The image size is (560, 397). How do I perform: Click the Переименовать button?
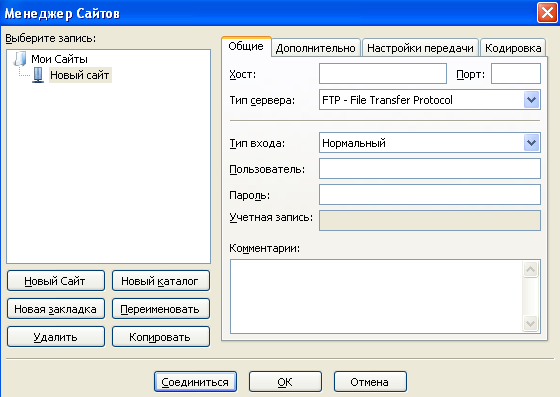point(161,309)
